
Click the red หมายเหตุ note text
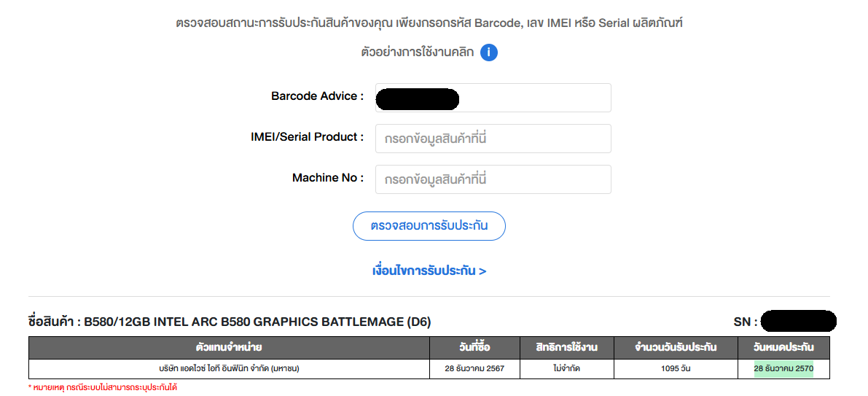pyautogui.click(x=103, y=388)
